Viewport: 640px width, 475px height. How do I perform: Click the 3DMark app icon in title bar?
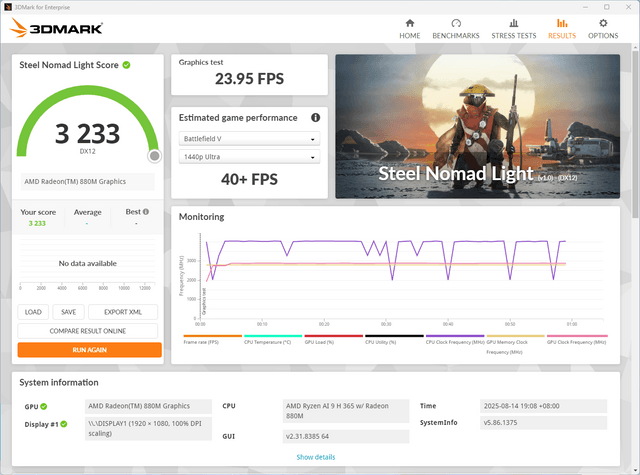click(x=7, y=7)
